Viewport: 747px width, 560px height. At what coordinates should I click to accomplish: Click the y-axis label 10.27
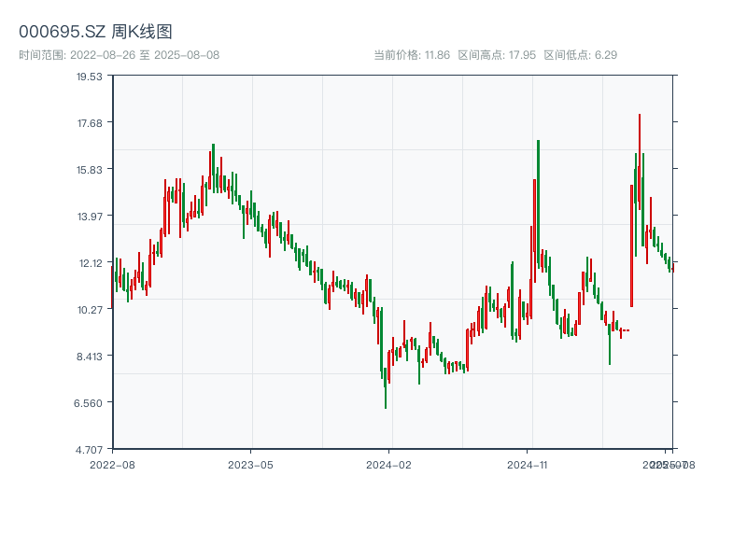pos(90,310)
